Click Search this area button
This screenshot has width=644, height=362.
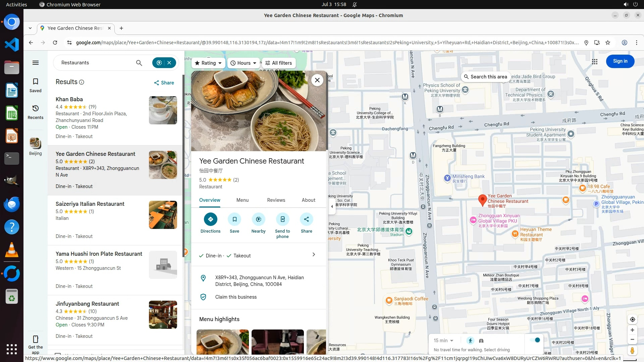485,77
